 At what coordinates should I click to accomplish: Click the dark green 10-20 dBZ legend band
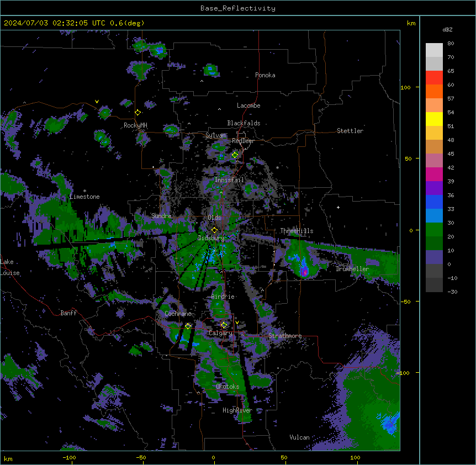434,244
